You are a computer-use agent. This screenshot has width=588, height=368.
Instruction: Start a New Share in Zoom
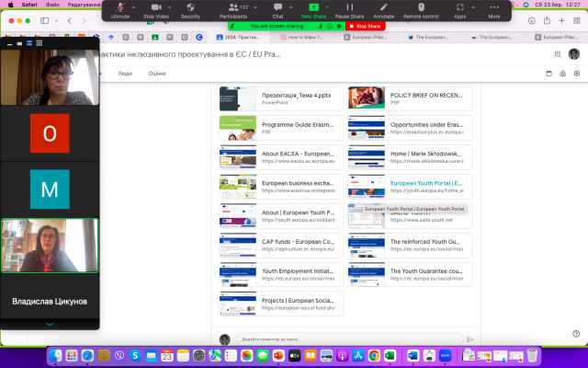(313, 11)
